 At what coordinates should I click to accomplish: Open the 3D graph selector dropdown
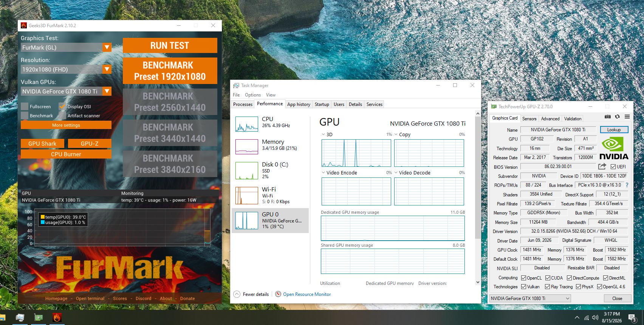click(323, 134)
